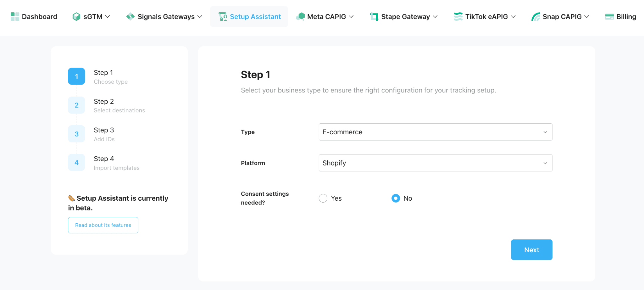
Task: Click the step 1 number badge
Action: [76, 76]
